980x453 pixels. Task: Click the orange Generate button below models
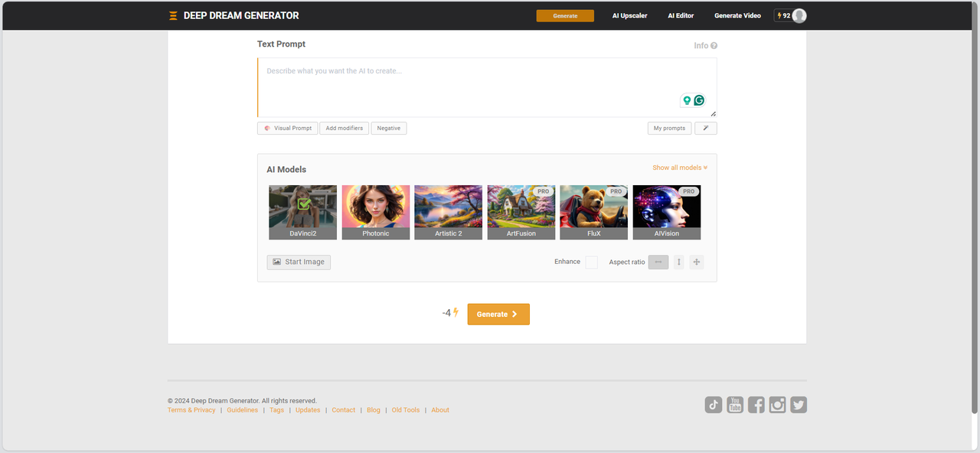498,314
